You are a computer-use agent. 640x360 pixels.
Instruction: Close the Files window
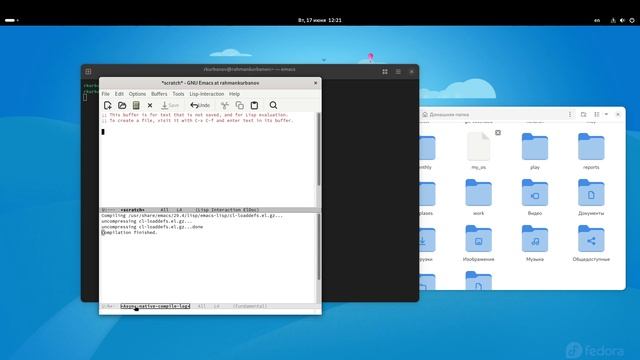click(618, 115)
